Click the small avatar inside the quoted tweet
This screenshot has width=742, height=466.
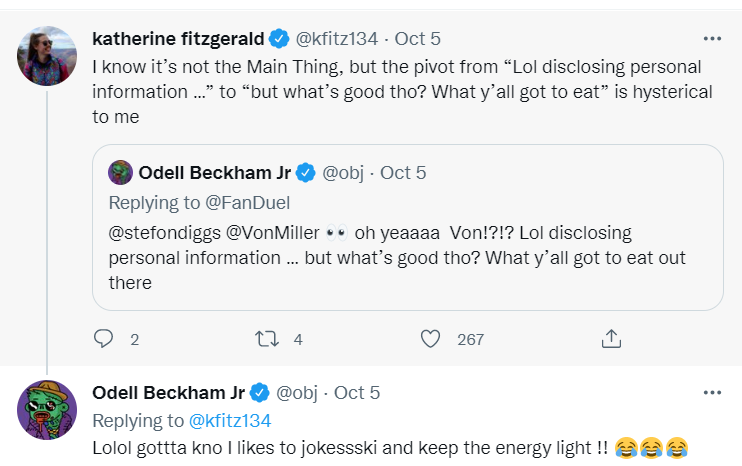121,172
